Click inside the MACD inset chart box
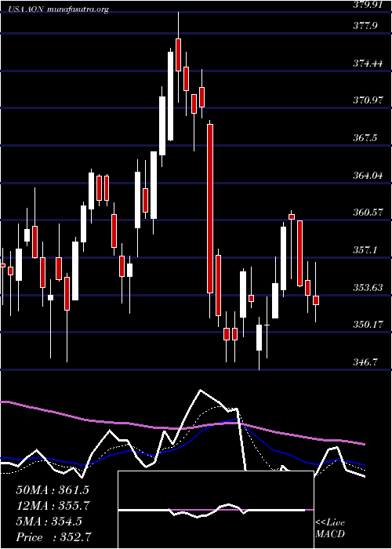 tap(216, 510)
